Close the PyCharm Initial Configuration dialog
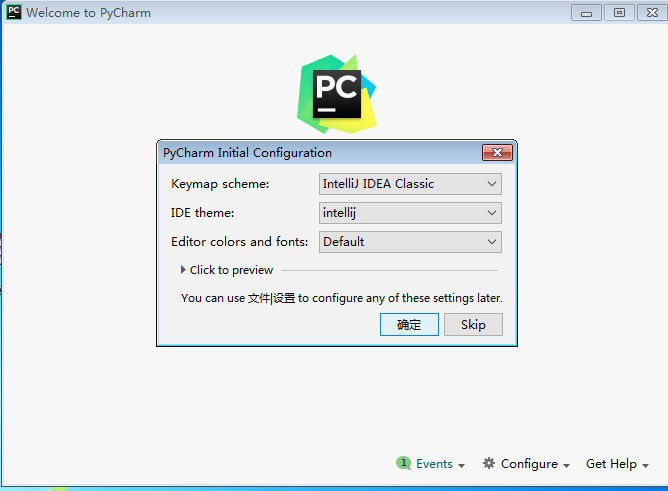668x491 pixels. 497,152
